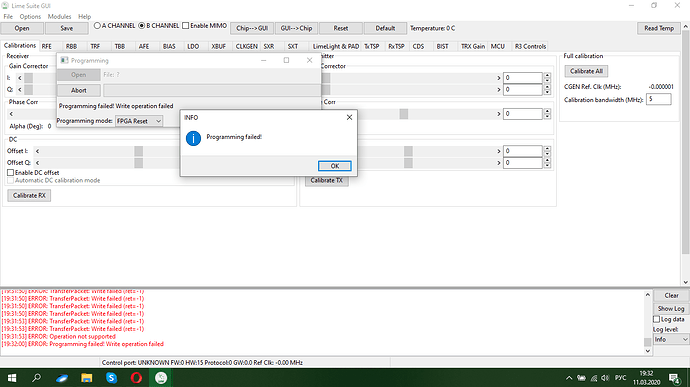Open Log level dropdown
690x387 pixels.
pos(671,339)
